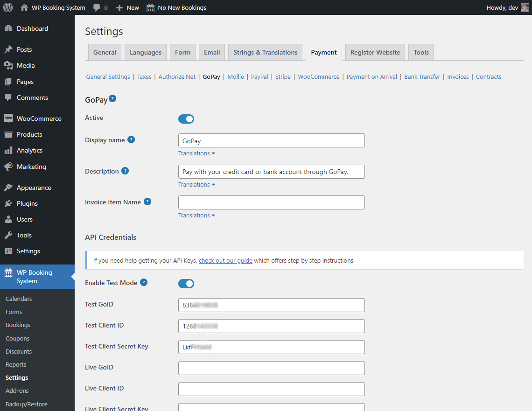Click the Media icon in sidebar

click(x=8, y=65)
